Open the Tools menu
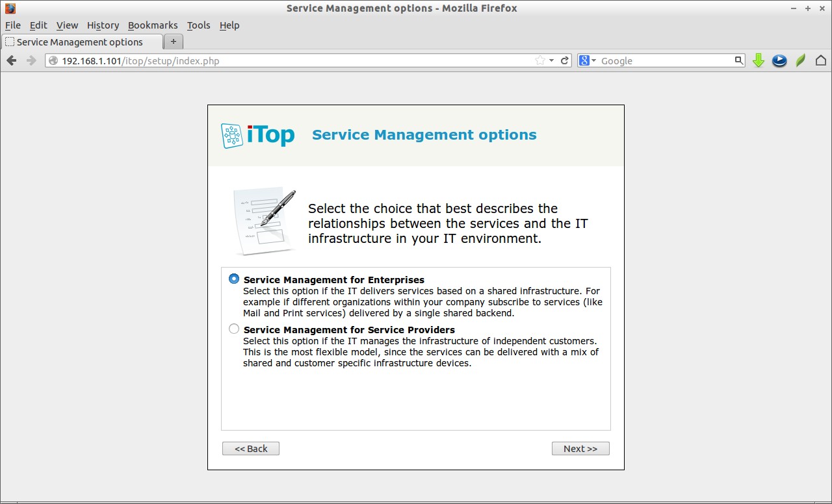The image size is (832, 504). [x=198, y=25]
